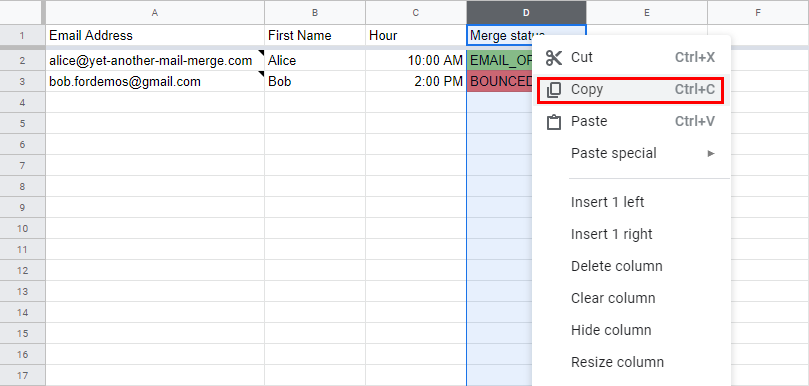Click the Bob name cell
Viewport: 809px width, 386px height.
[x=315, y=82]
